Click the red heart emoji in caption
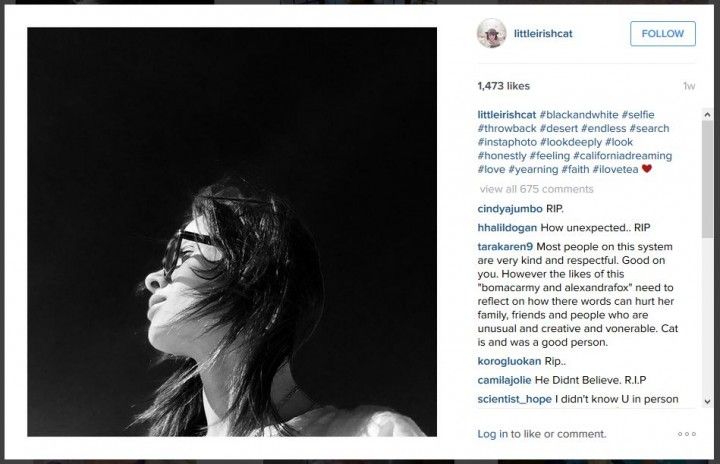720x464 pixels. coord(647,169)
